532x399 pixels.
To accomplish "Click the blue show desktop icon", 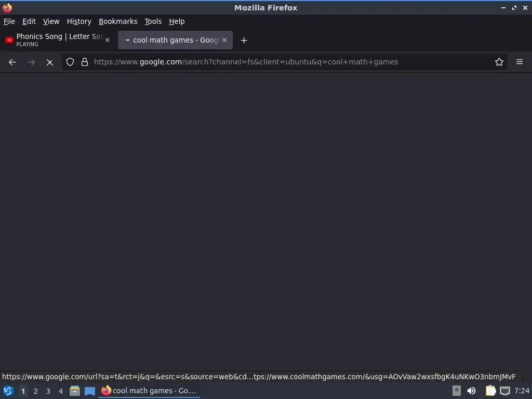I will tap(90, 391).
